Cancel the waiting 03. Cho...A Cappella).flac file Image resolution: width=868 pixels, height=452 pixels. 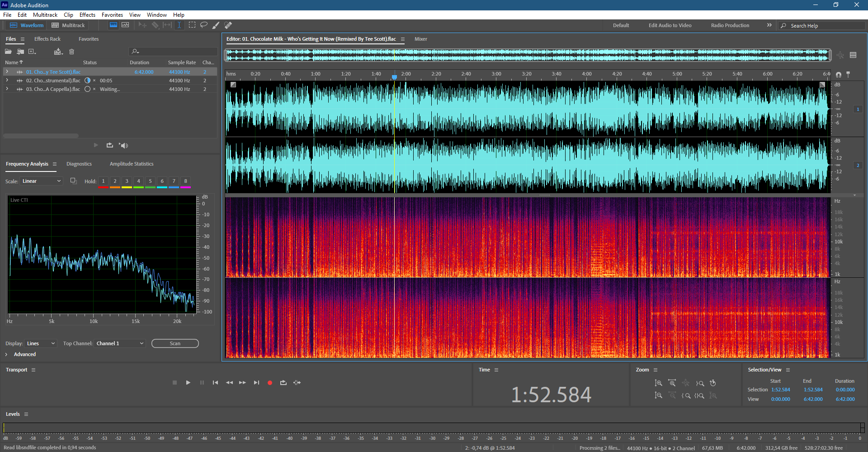(94, 89)
